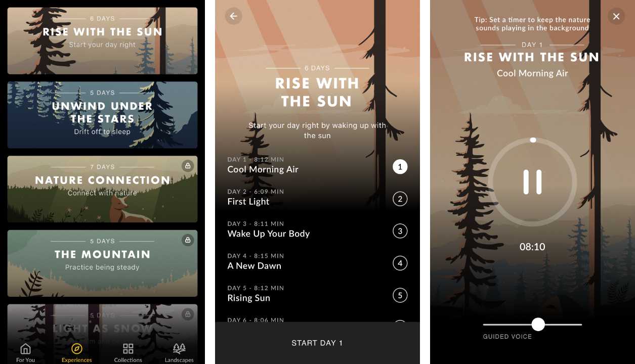
Task: Tap the back arrow on course page
Action: coord(233,16)
